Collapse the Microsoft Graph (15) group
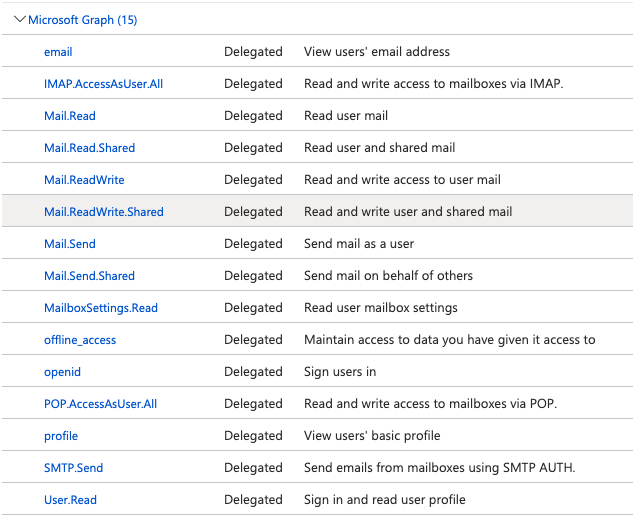 (x=21, y=19)
